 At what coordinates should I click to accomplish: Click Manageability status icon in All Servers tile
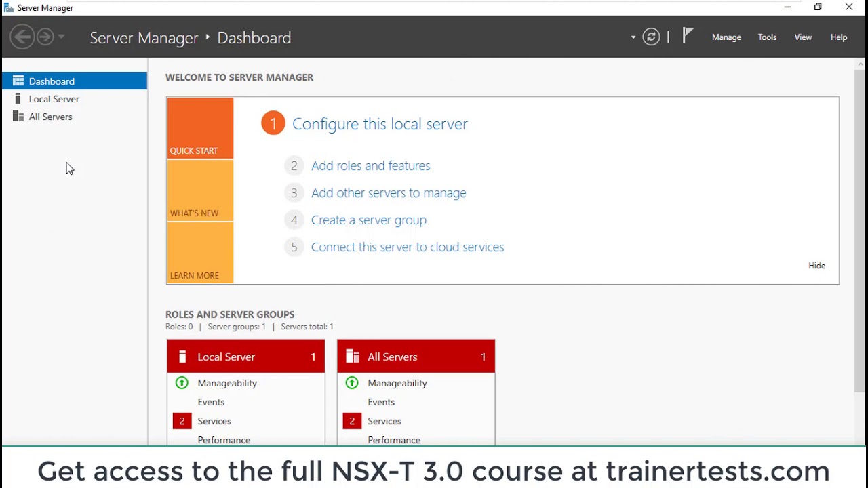352,383
